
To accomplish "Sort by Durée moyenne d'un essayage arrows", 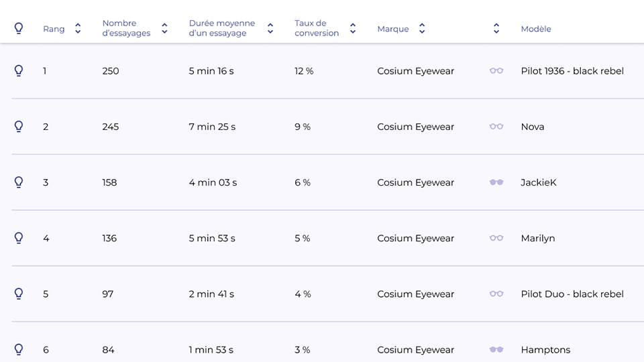I will [270, 28].
